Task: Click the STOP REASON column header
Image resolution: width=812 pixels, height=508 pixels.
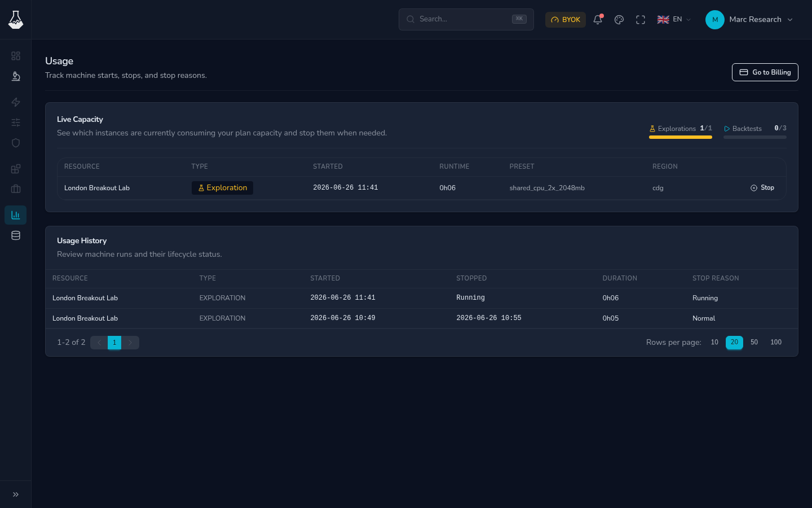Action: [716, 278]
